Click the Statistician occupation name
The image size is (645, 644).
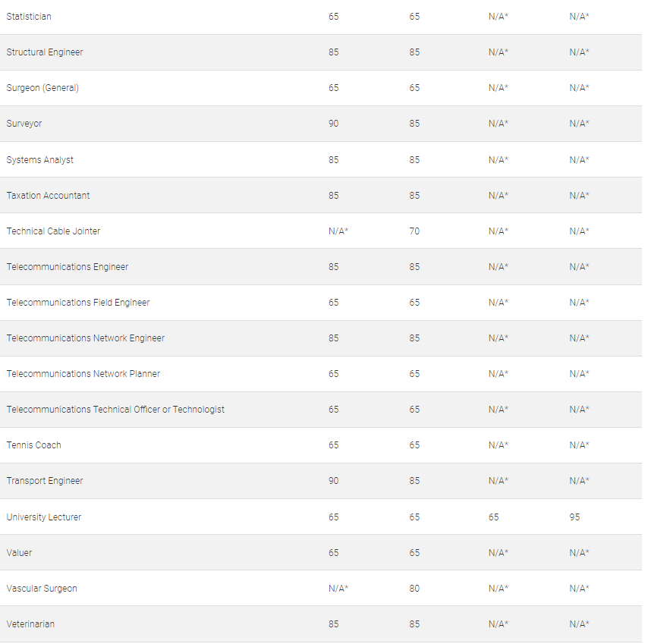click(x=29, y=17)
